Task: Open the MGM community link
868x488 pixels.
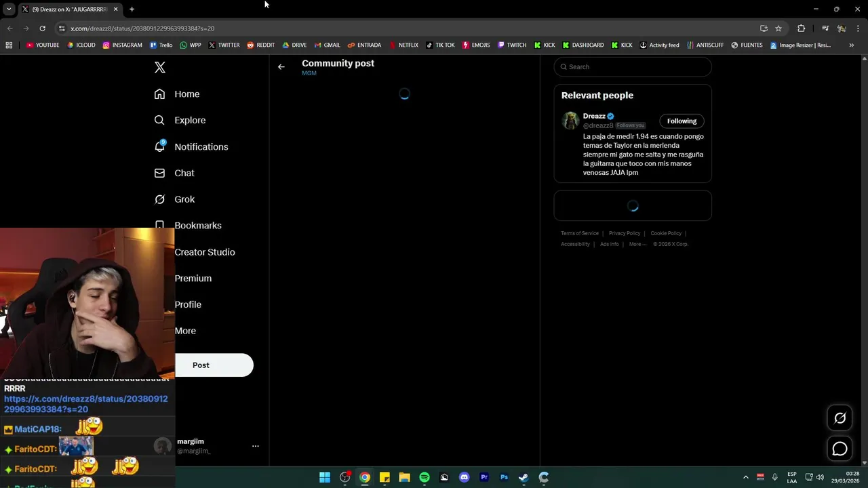Action: [309, 73]
